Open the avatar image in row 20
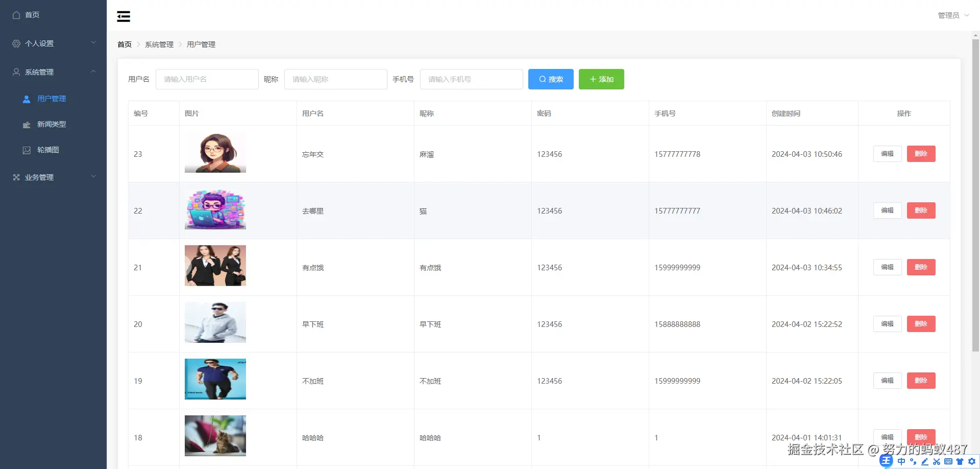The height and width of the screenshot is (469, 980). tap(215, 322)
